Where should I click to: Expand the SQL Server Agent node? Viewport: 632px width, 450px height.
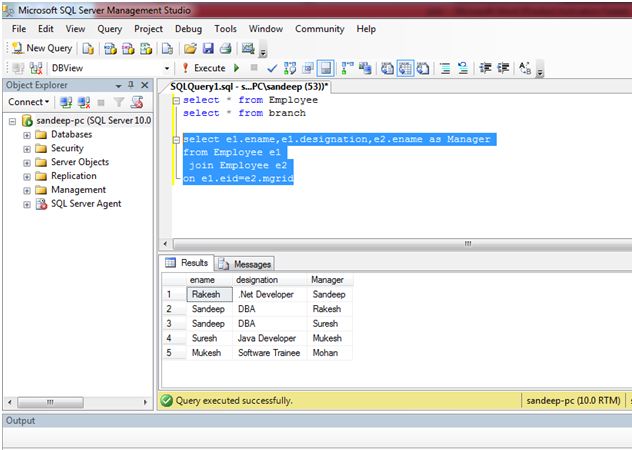tap(26, 204)
